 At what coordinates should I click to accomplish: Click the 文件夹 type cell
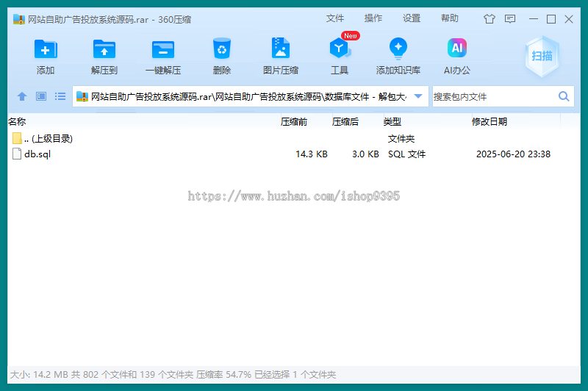[x=401, y=139]
